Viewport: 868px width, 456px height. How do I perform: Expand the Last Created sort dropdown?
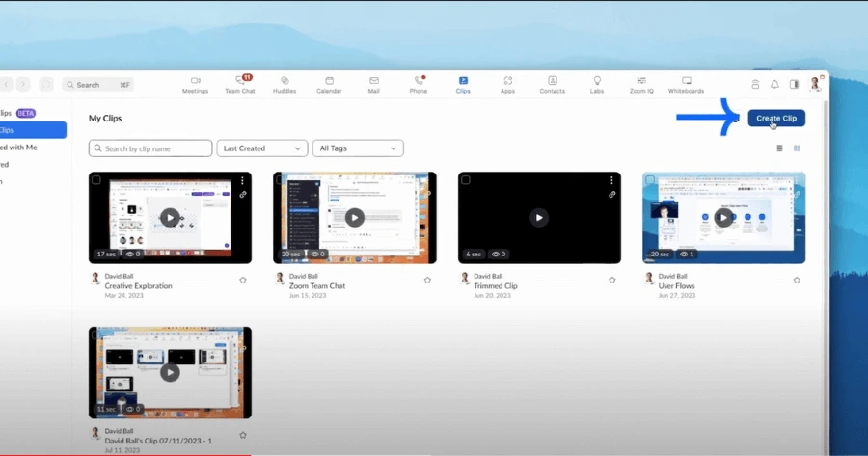point(261,148)
